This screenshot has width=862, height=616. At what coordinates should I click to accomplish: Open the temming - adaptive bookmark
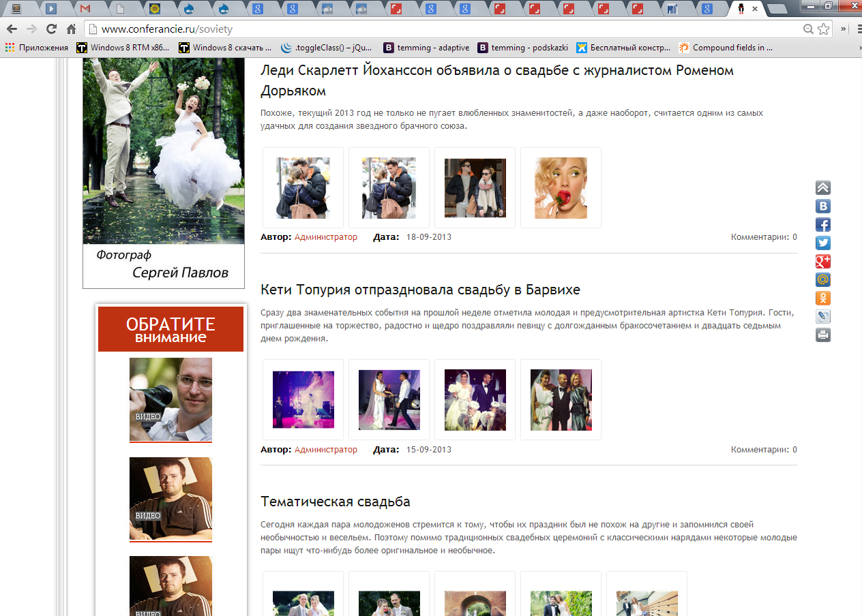tap(426, 48)
